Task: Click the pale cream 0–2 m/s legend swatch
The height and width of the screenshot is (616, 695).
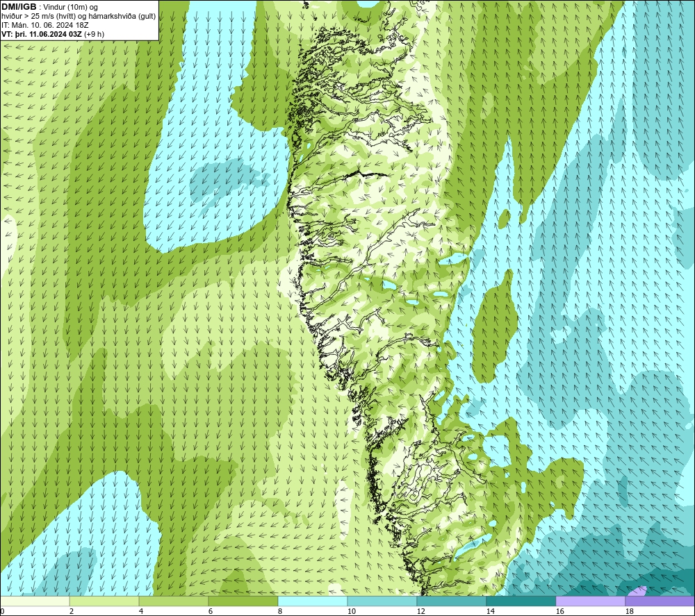Action: coord(35,601)
